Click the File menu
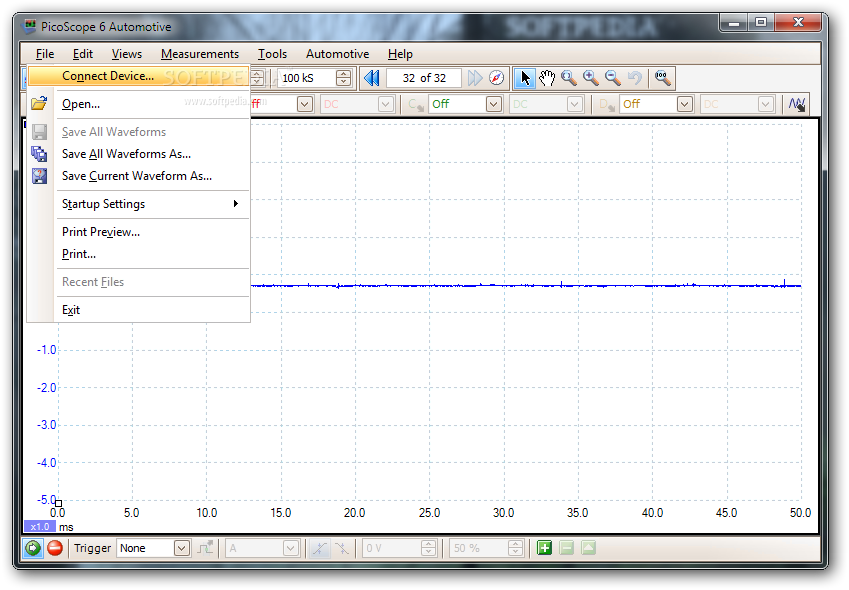Screen dimensions: 849x590 45,54
